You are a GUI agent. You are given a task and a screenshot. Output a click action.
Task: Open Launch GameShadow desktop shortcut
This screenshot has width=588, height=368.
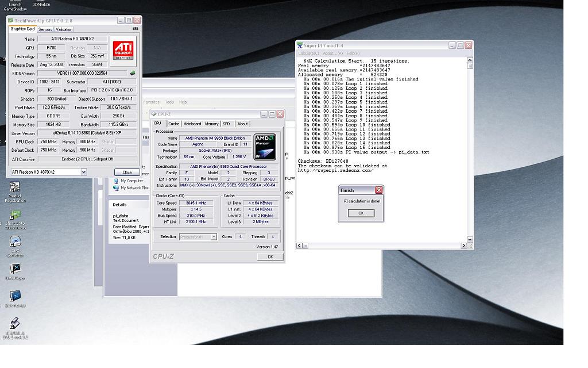coord(15,6)
